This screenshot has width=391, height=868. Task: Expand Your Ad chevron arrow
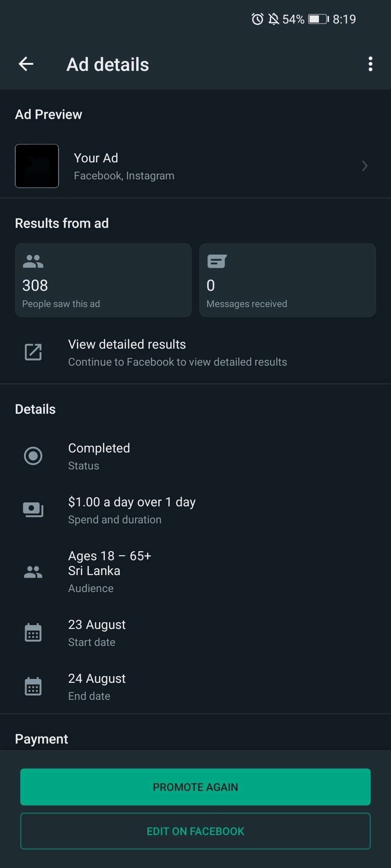(364, 166)
